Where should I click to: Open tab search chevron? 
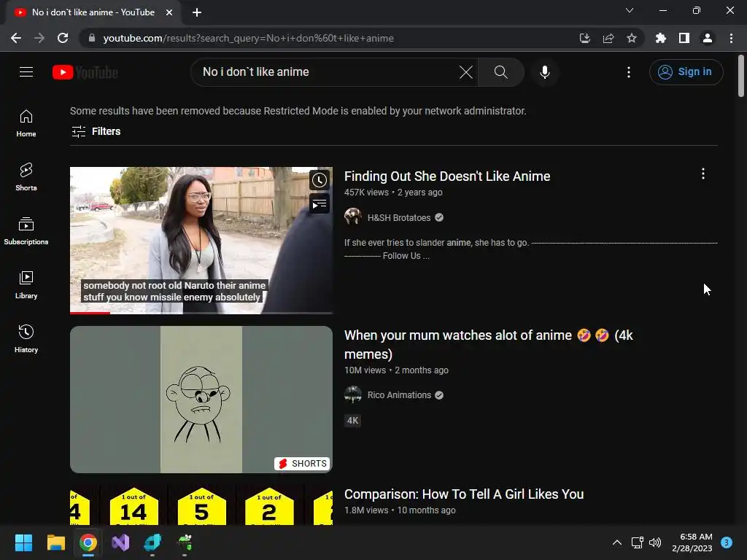point(630,10)
